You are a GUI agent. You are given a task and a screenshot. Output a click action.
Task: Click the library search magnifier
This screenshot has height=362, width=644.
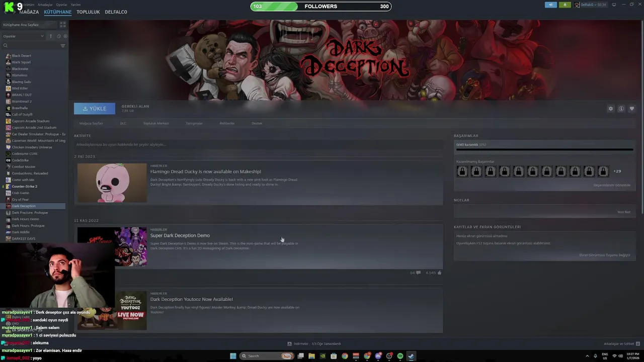coord(6,46)
